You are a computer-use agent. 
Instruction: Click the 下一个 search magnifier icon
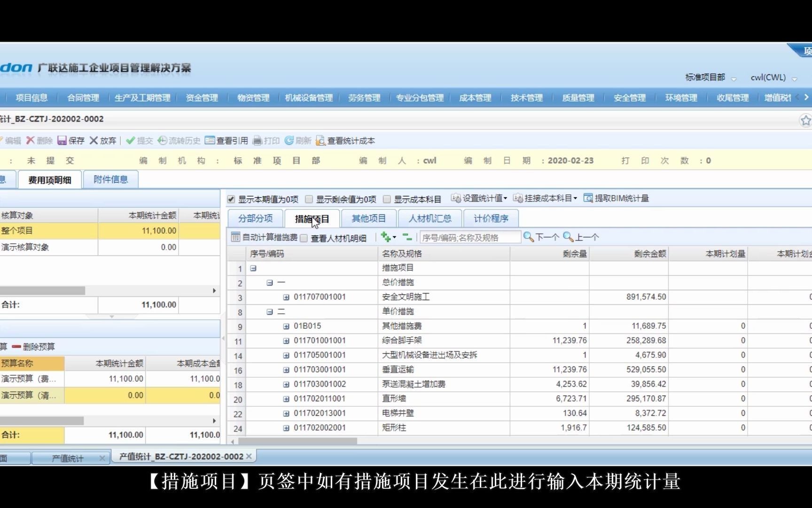528,237
